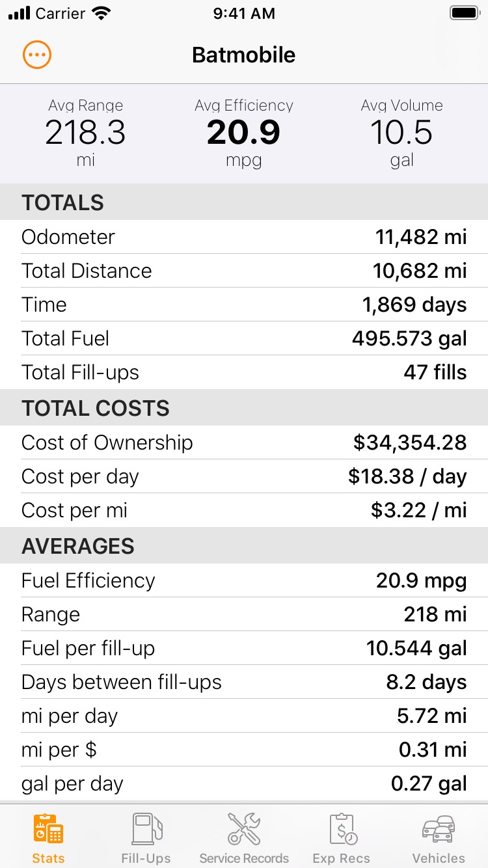Tap the Wi-Fi status icon
This screenshot has height=868, width=488.
[x=102, y=13]
